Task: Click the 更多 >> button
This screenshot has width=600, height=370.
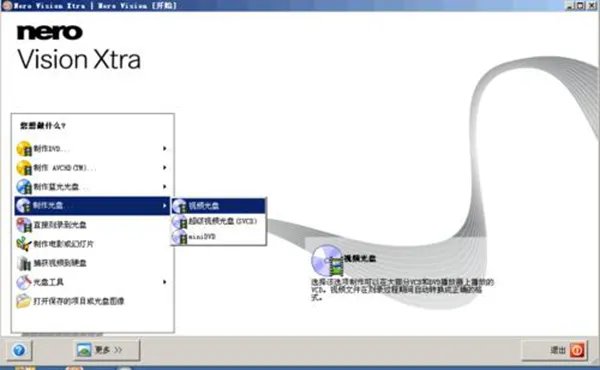Action: (107, 350)
